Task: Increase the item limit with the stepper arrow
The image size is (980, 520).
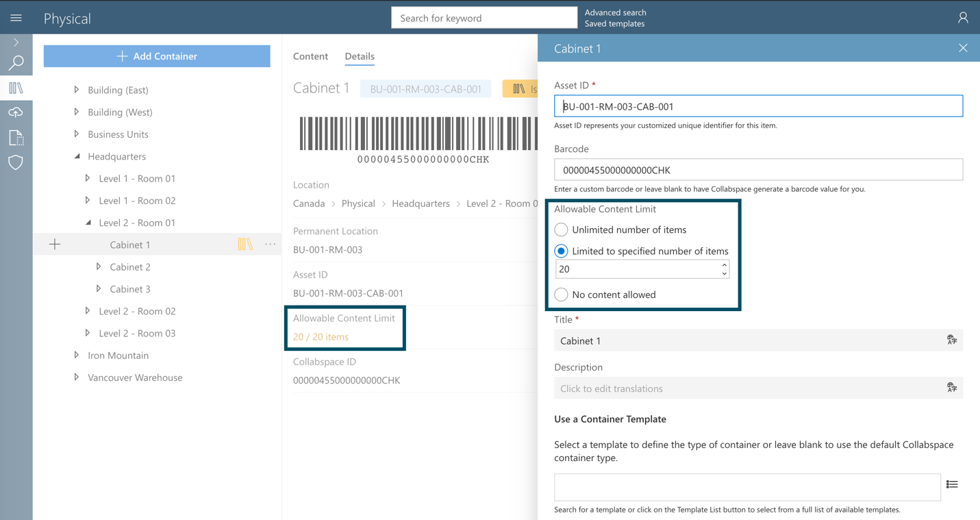Action: 724,265
